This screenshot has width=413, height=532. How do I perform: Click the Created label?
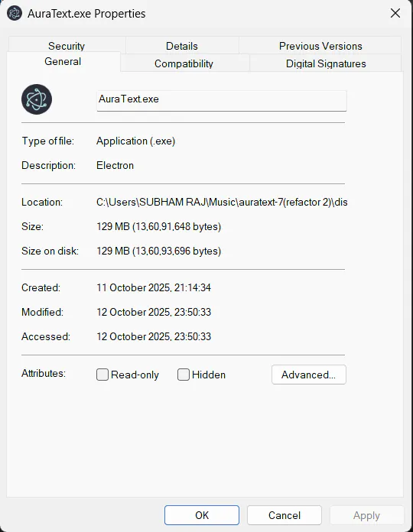point(41,287)
